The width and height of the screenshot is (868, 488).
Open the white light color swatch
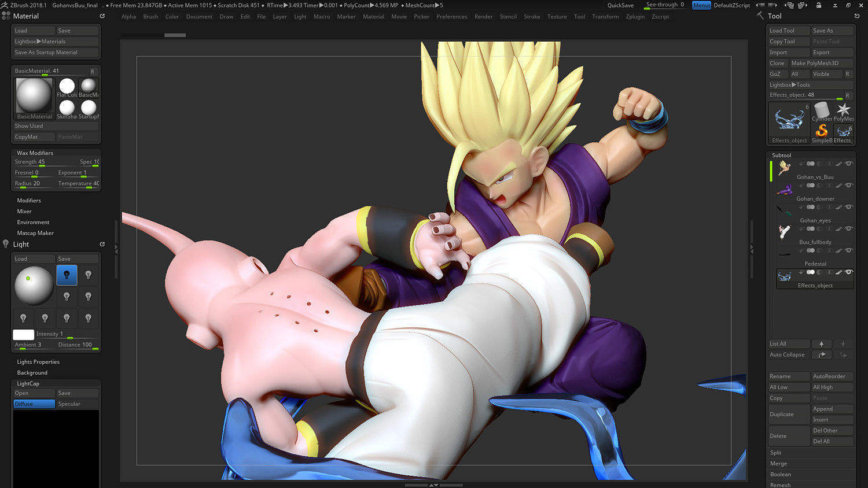23,334
